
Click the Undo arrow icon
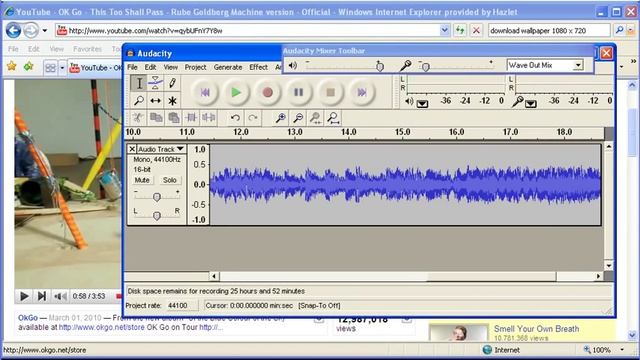(235, 118)
